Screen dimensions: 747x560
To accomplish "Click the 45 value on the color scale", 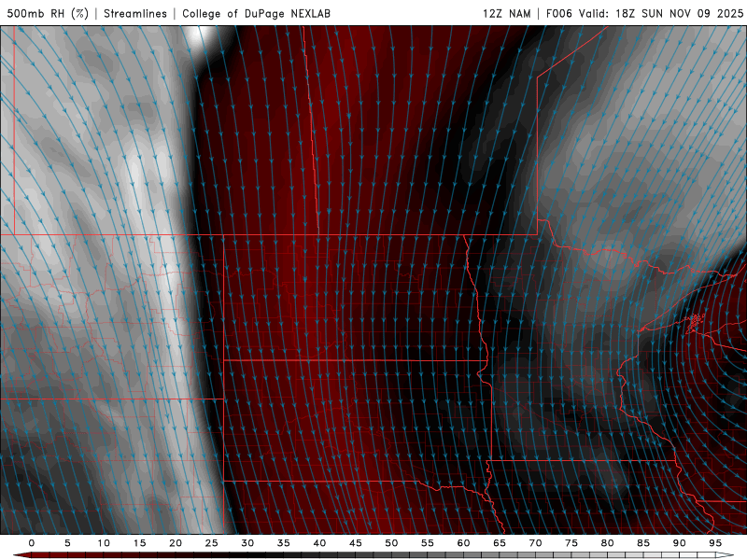I will point(356,543).
